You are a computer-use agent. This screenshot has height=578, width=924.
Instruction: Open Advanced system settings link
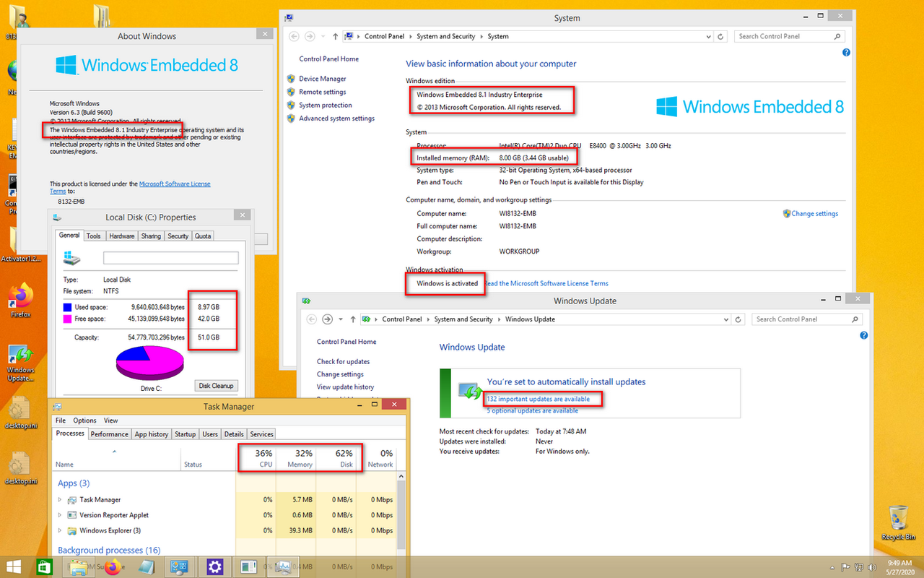point(336,118)
